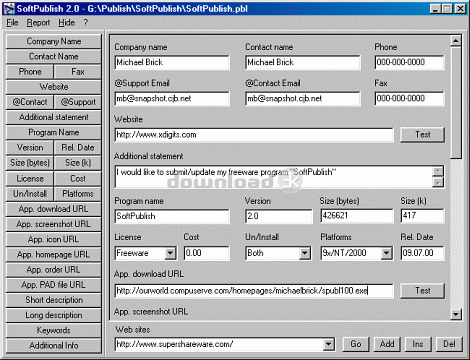Click the Platforms sidebar button
The height and width of the screenshot is (360, 470).
point(78,194)
